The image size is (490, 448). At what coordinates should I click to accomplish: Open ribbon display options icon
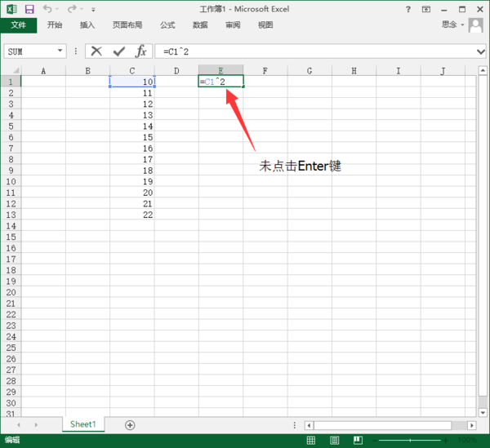(x=425, y=9)
